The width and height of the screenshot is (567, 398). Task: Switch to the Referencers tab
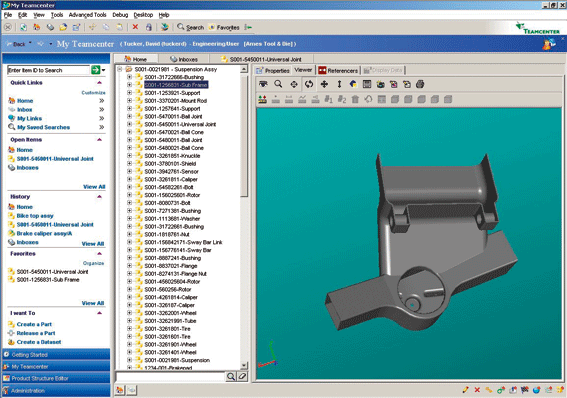coord(338,70)
